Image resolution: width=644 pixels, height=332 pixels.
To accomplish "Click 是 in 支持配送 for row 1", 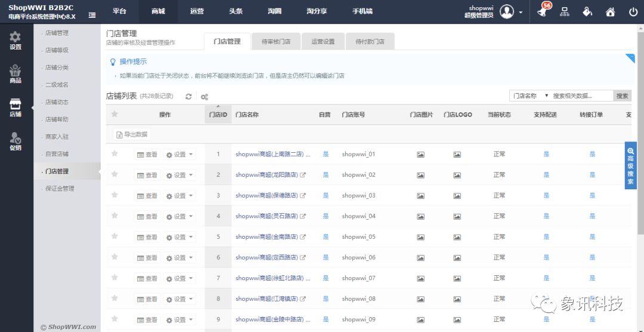I will 546,154.
